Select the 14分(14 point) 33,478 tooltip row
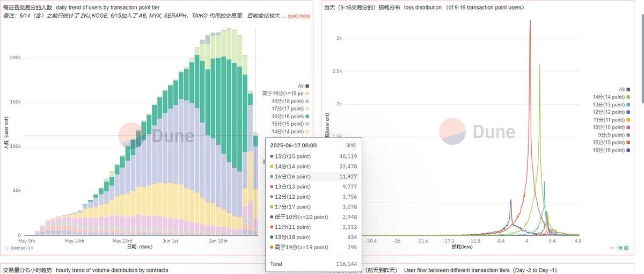 click(x=314, y=167)
